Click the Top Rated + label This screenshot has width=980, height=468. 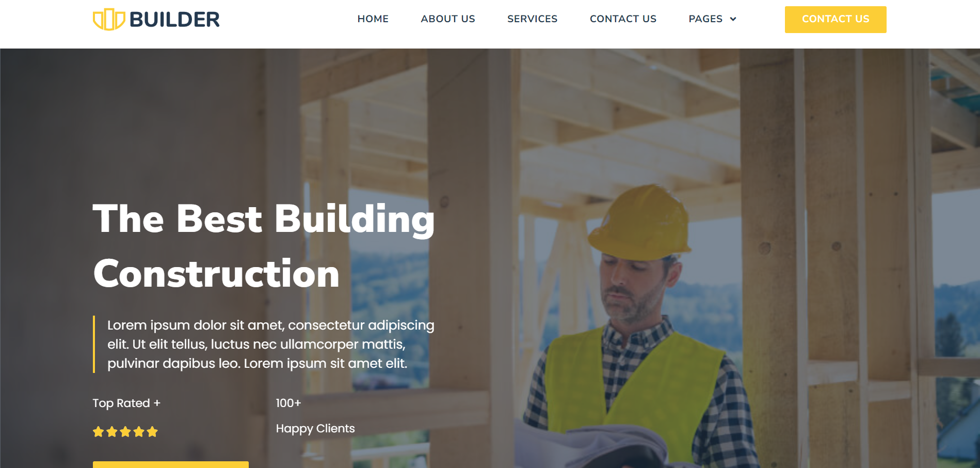coord(126,403)
